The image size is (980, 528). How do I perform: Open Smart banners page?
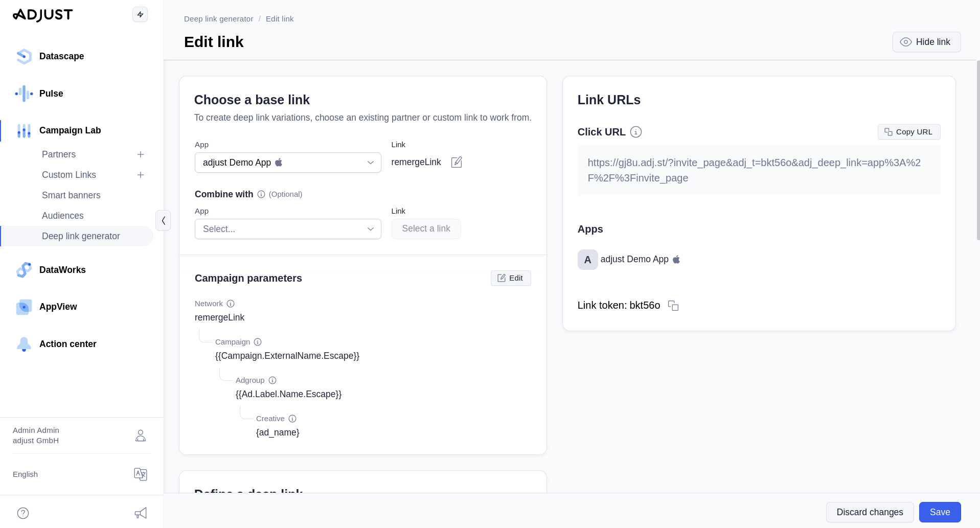tap(71, 195)
